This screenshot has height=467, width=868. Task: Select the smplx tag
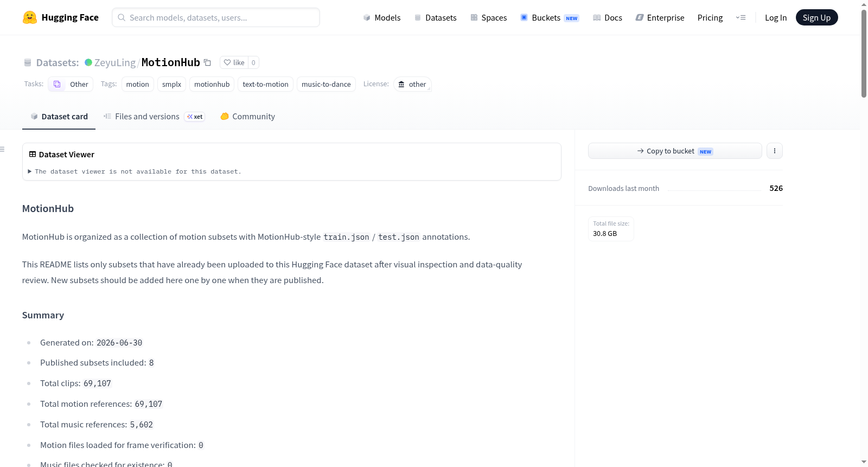172,84
